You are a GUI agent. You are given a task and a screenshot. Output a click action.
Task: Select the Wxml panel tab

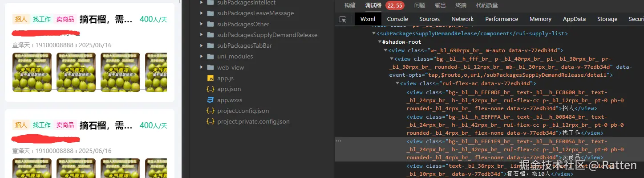(368, 19)
